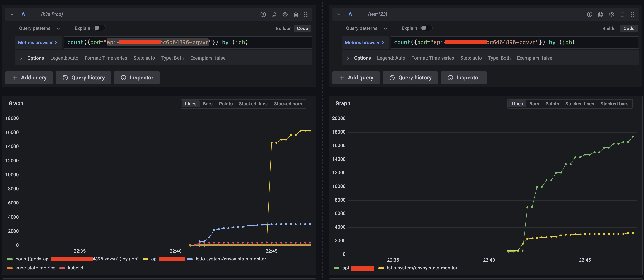Toggle query visibility eye in k8s Prod panel
This screenshot has width=644, height=280.
click(x=285, y=14)
